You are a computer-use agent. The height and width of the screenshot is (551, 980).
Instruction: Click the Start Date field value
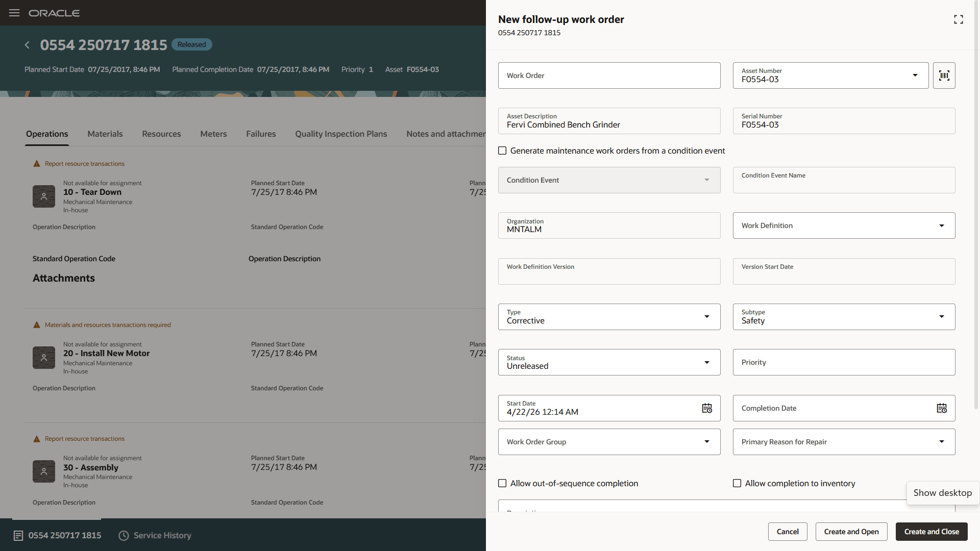click(543, 412)
